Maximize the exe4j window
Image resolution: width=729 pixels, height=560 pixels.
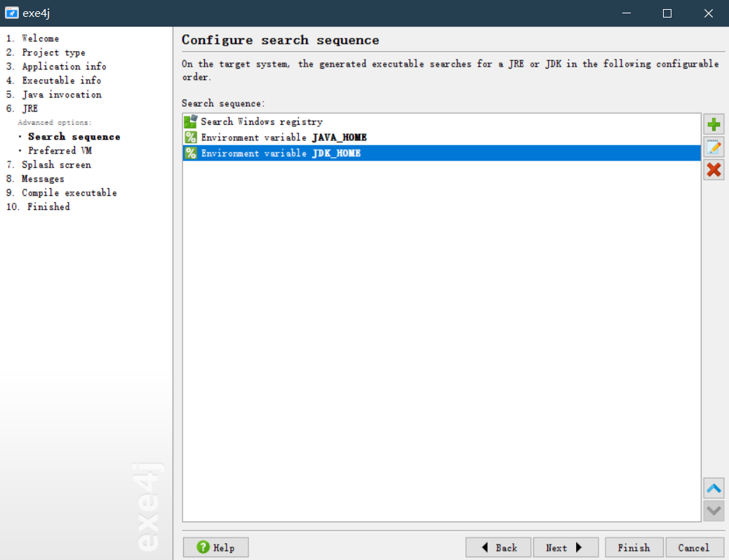click(x=667, y=13)
